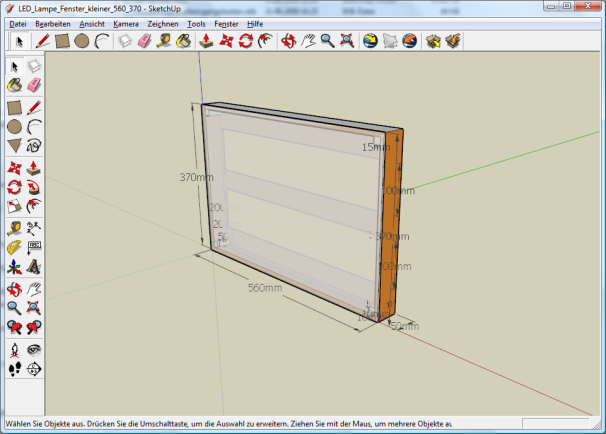Screen dimensions: 606x434
Task: Choose the Circle tool in the horizontal toolbar
Action: click(x=82, y=41)
